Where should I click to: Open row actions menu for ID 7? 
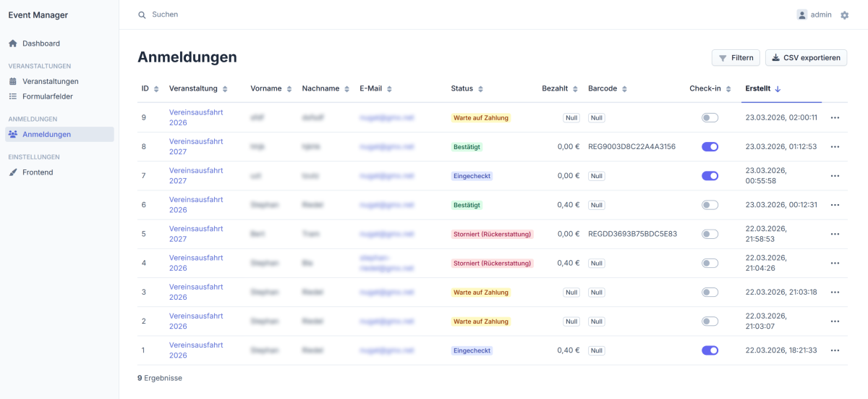[x=835, y=176]
